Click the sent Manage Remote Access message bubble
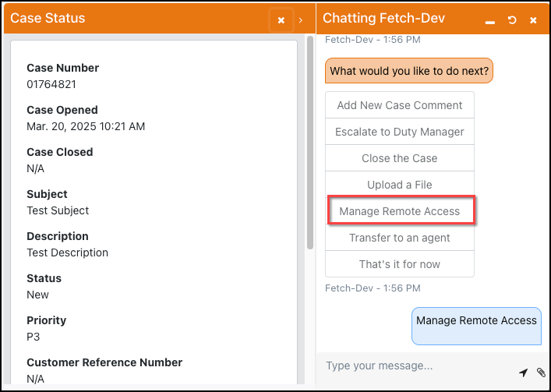The width and height of the screenshot is (551, 392). 476,326
